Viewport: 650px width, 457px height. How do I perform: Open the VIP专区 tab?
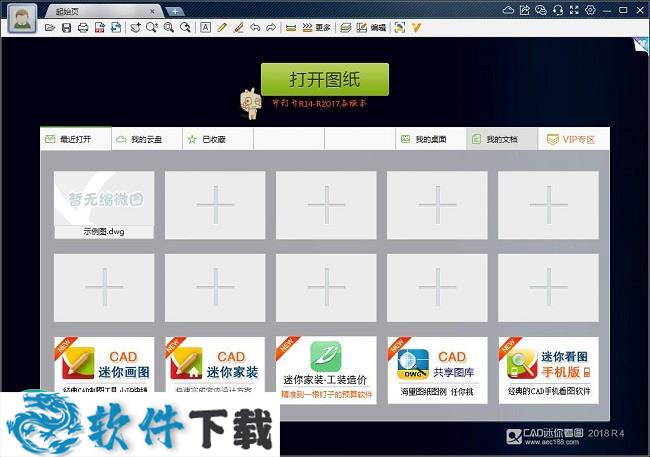[x=574, y=139]
